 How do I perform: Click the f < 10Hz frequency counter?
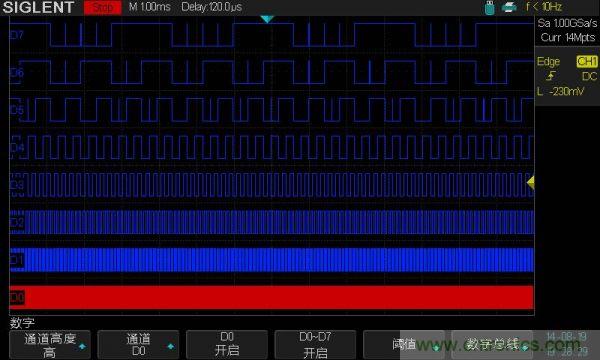(x=543, y=7)
